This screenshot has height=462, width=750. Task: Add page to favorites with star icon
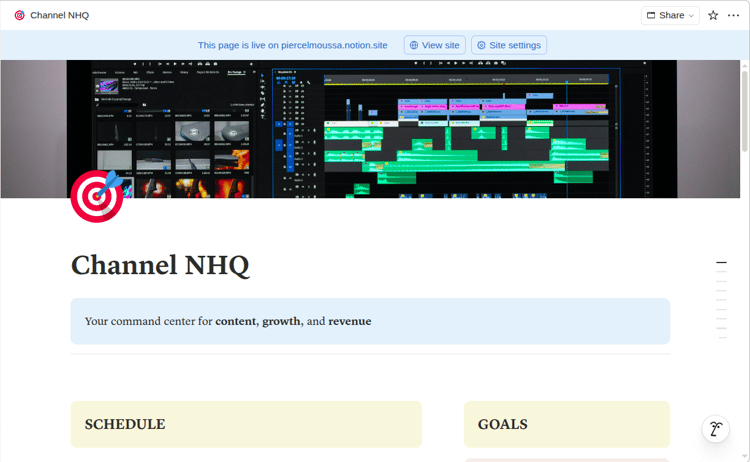tap(713, 15)
